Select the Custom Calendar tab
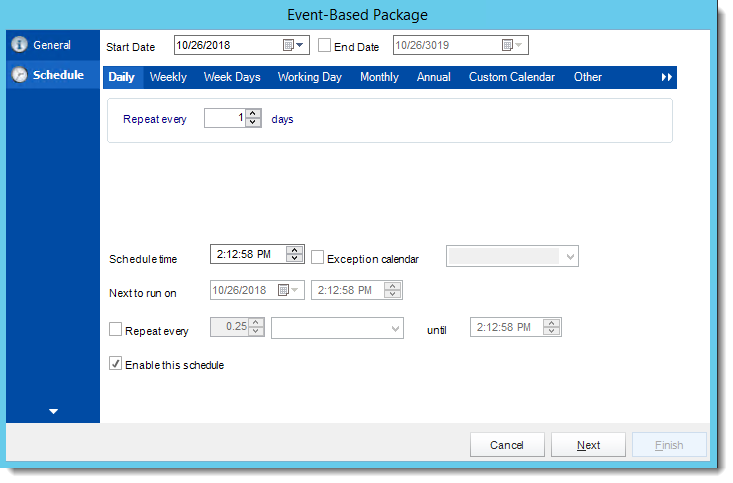 (512, 77)
